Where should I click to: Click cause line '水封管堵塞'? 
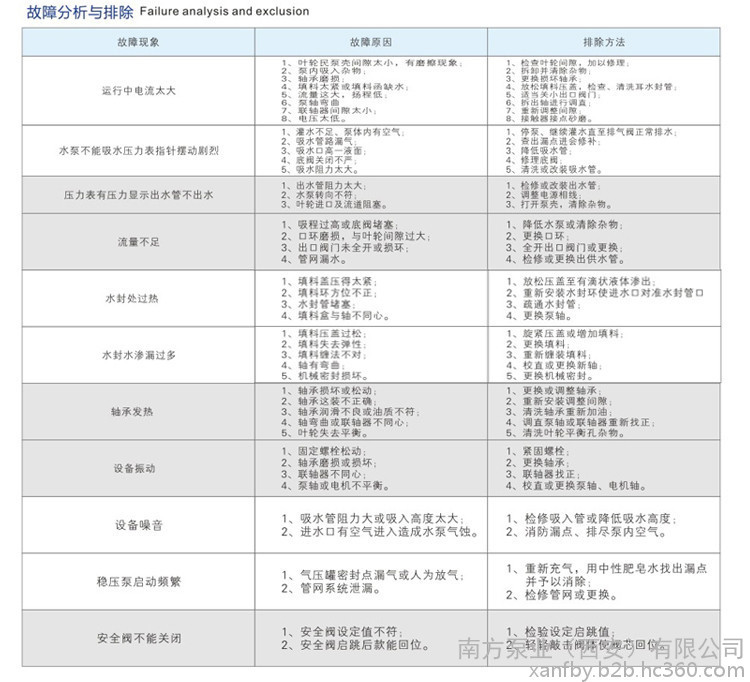(319, 304)
